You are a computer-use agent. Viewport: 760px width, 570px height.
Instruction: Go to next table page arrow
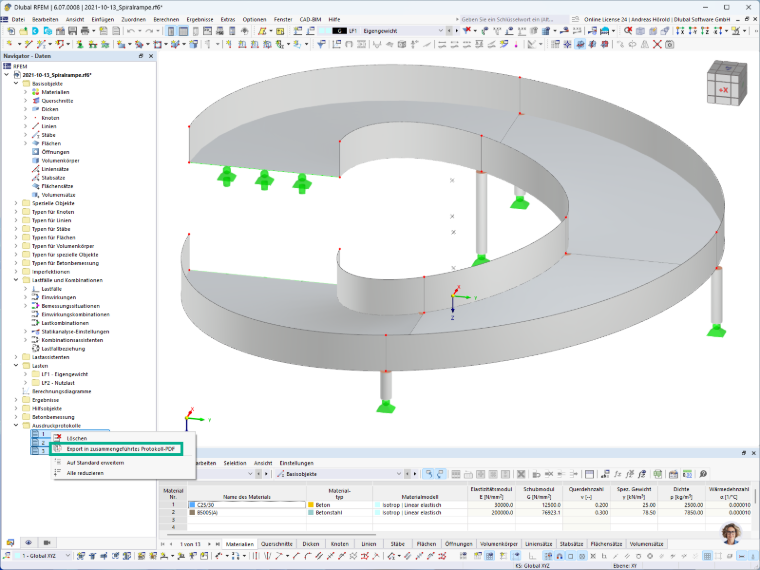(x=209, y=544)
